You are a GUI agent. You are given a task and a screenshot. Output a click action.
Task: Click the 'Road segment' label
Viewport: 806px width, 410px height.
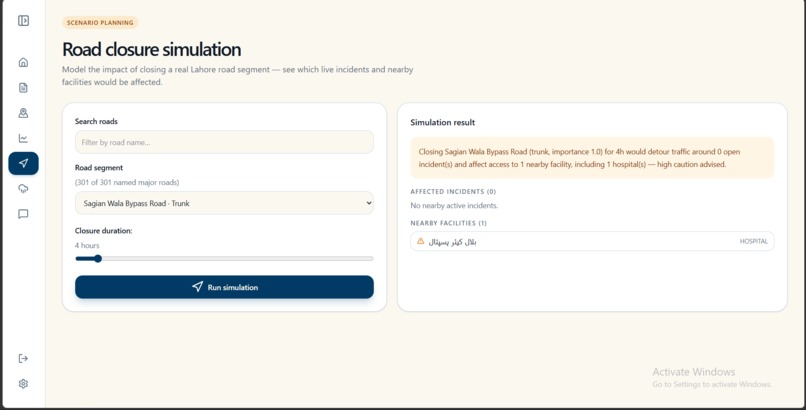coord(99,167)
